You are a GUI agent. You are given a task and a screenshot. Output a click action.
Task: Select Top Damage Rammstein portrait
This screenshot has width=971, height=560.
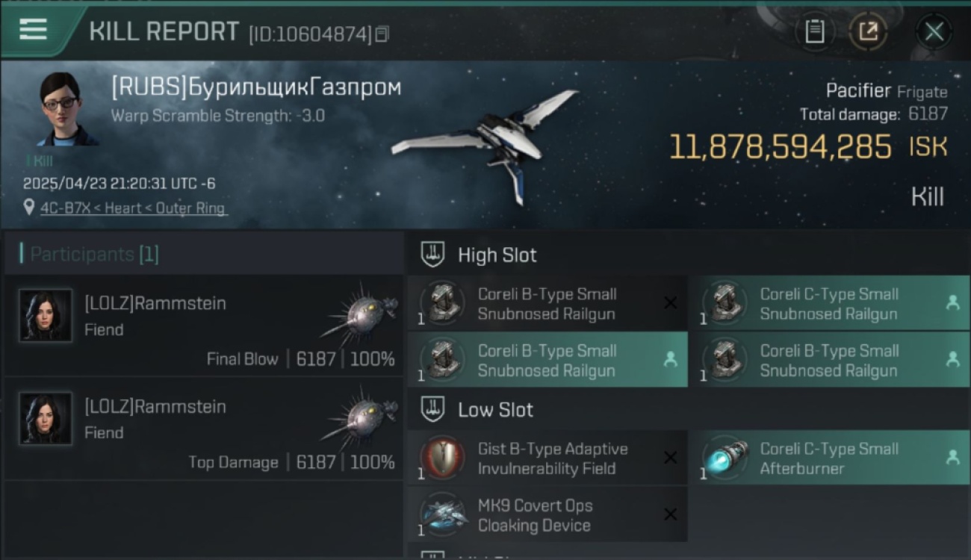[x=46, y=419]
